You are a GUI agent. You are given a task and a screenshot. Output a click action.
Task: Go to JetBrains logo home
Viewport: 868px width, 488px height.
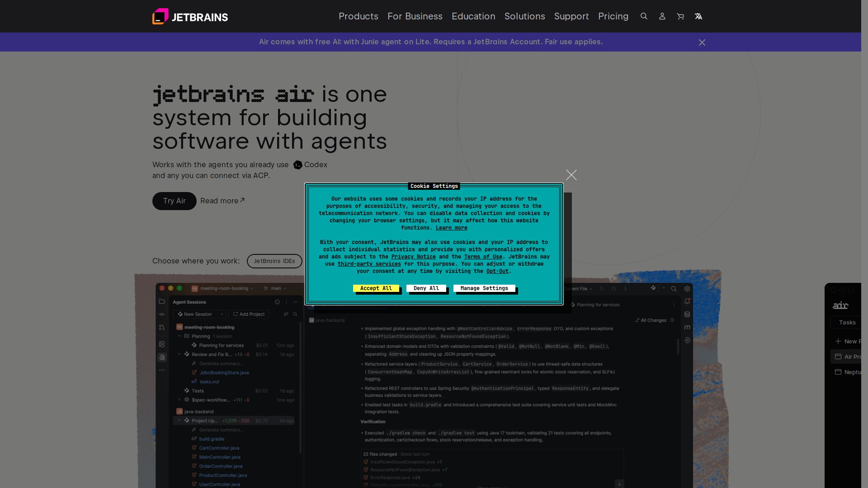(190, 16)
